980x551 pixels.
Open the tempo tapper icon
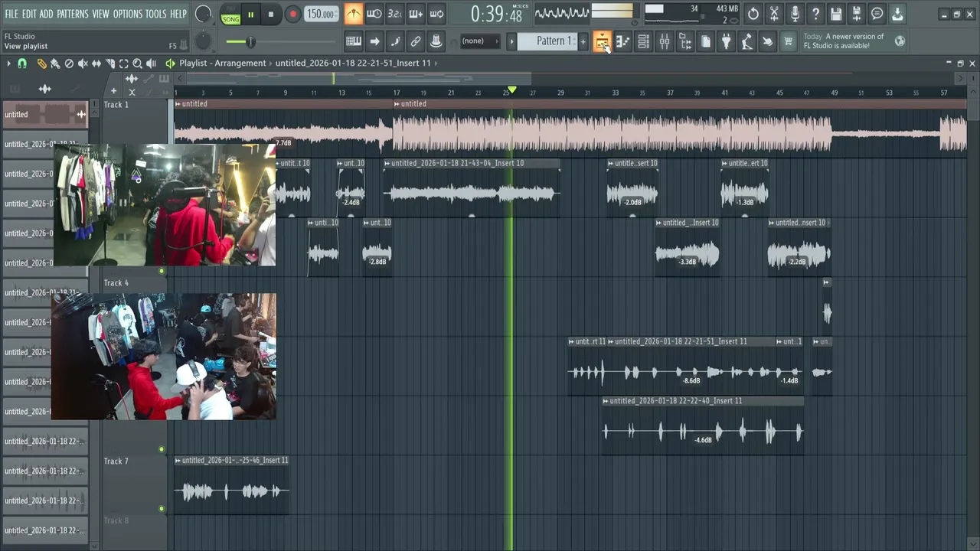point(746,41)
